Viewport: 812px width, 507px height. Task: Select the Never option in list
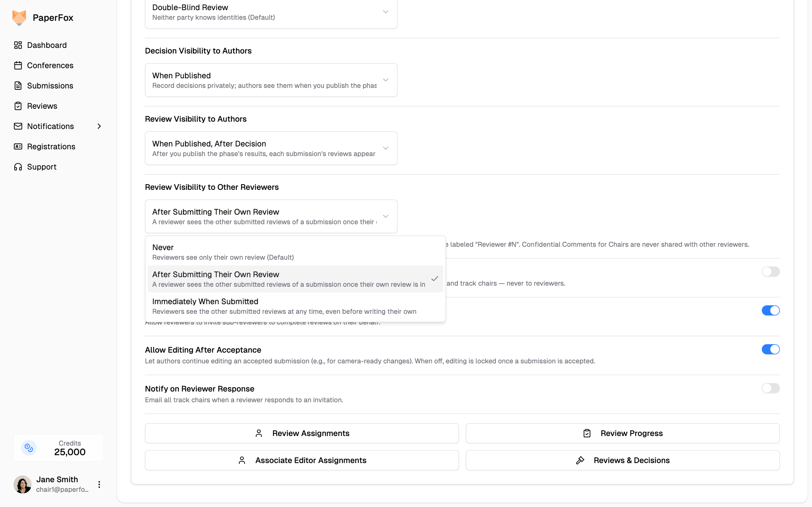tap(295, 252)
